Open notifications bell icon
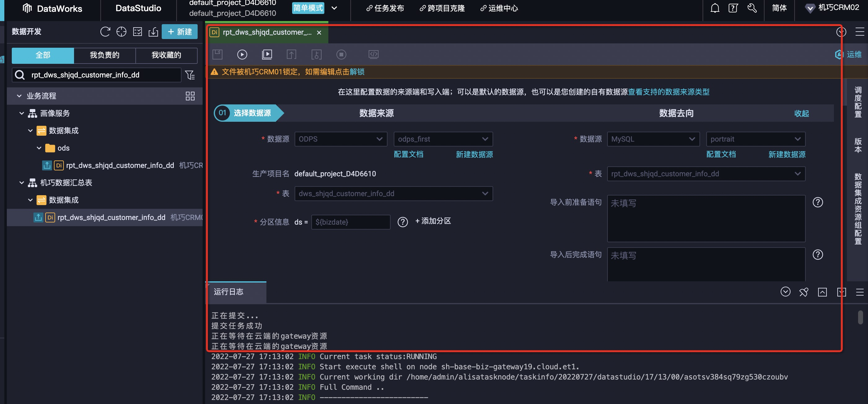 tap(715, 8)
